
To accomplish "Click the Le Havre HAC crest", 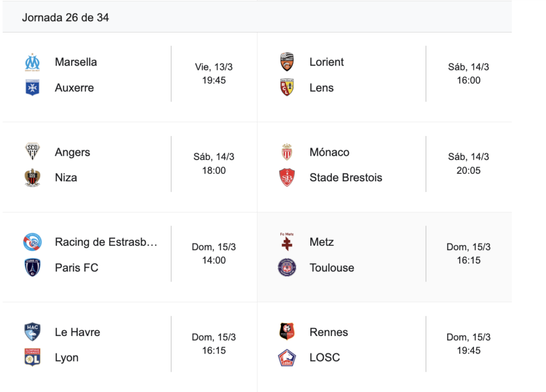I will (33, 332).
